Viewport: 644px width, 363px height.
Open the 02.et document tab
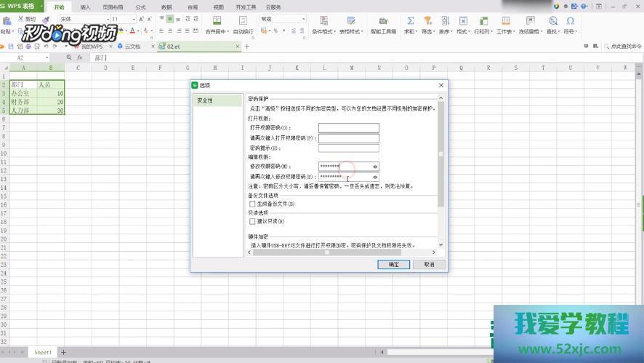[x=174, y=46]
